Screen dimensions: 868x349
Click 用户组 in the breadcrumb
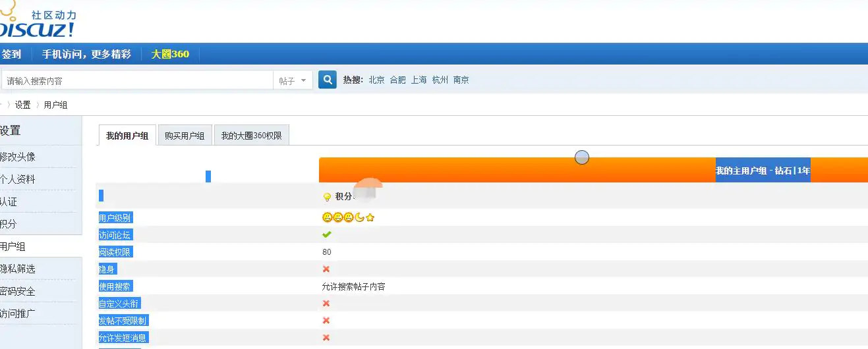[x=56, y=105]
